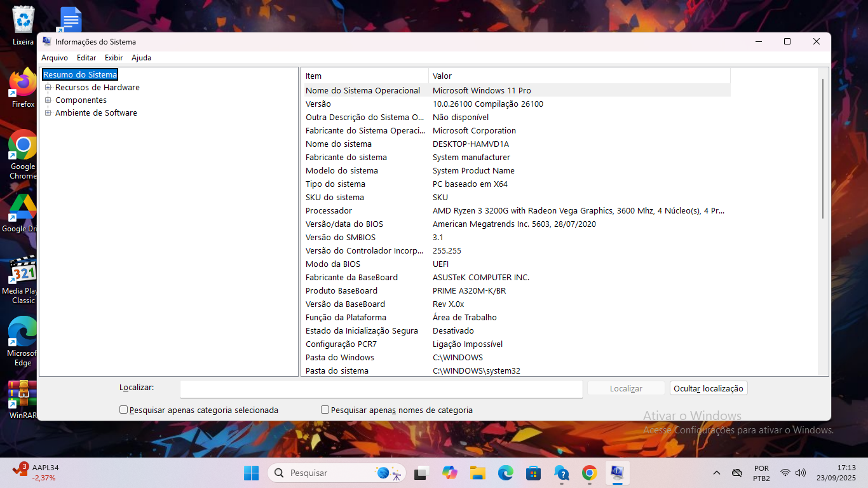Click the Fabricante do Sistema Operaci... item
The image size is (868, 488).
pyautogui.click(x=365, y=131)
